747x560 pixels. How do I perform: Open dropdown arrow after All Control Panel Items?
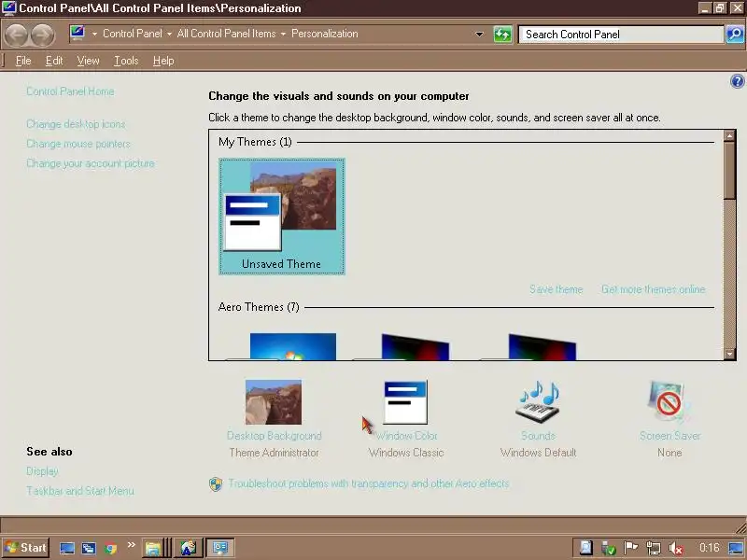[283, 34]
